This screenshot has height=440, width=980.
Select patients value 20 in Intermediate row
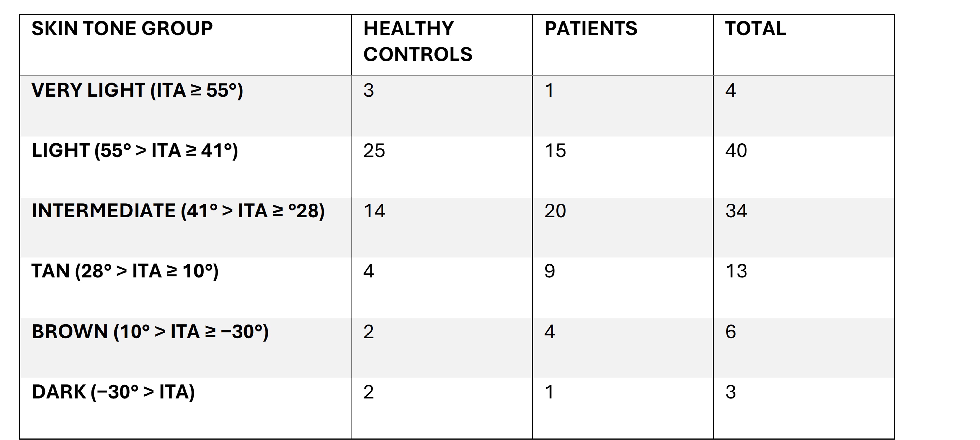pyautogui.click(x=555, y=211)
